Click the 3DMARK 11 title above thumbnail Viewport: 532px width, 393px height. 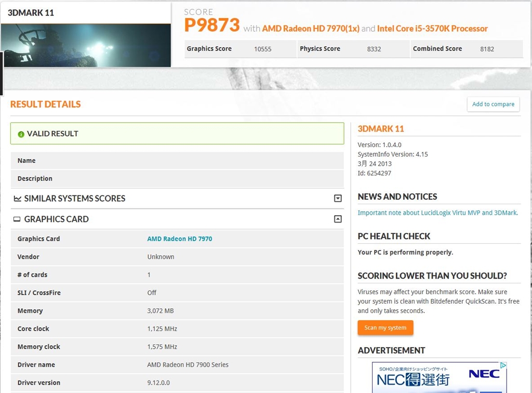31,13
